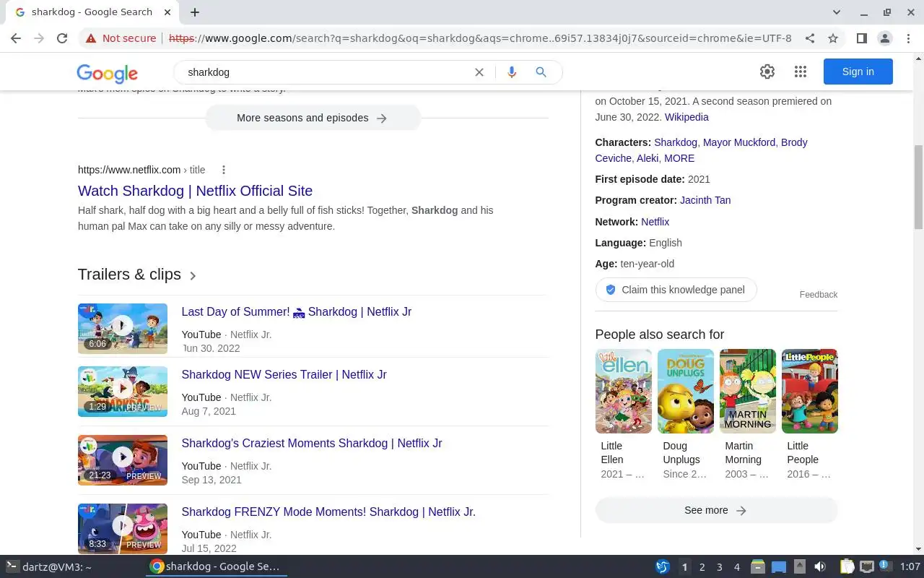Open a new browser tab

[195, 12]
